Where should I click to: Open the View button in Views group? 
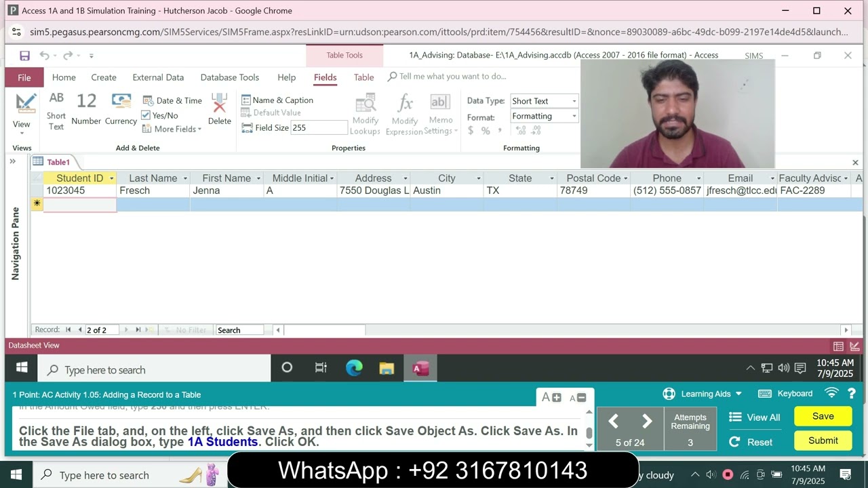[22, 113]
